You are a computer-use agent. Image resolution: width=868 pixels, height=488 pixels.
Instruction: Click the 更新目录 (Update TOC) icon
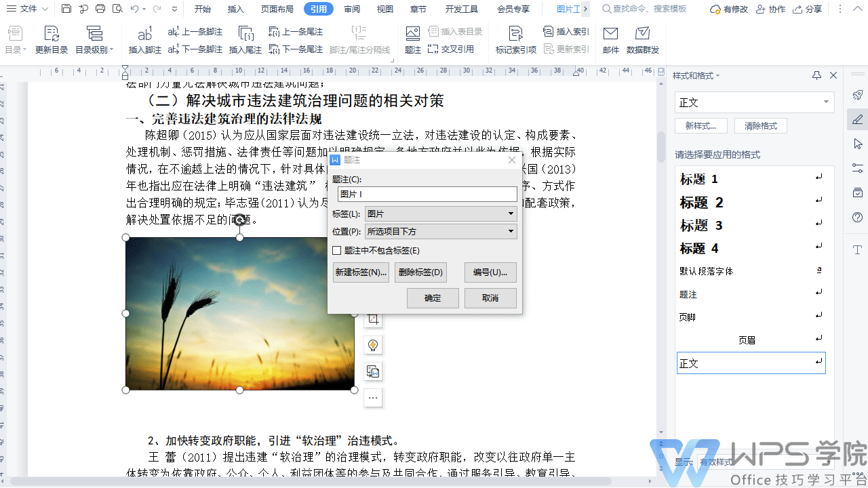click(x=52, y=34)
